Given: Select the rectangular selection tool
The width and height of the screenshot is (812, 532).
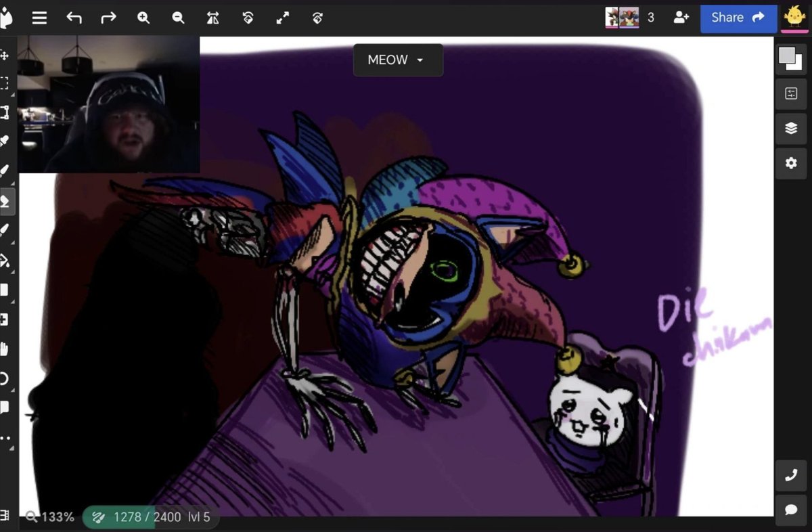Looking at the screenshot, I should click(4, 83).
